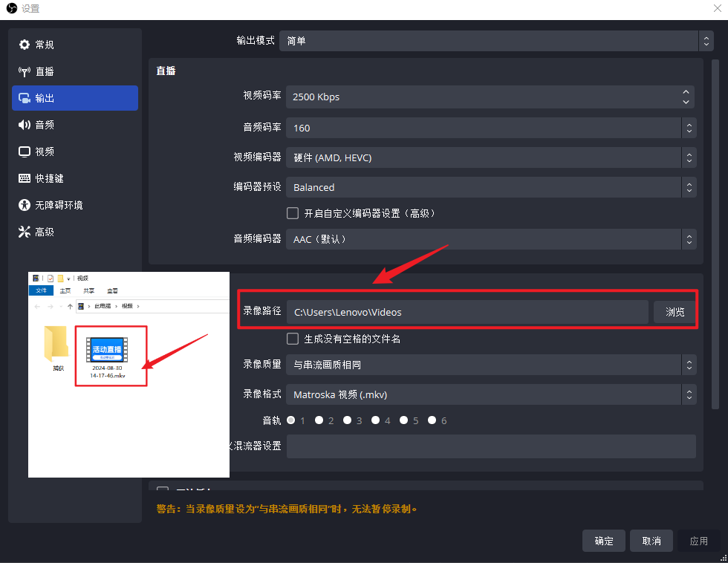Select the 快捷键 keyboard icon
Screen dimensions: 728x563
pos(25,178)
